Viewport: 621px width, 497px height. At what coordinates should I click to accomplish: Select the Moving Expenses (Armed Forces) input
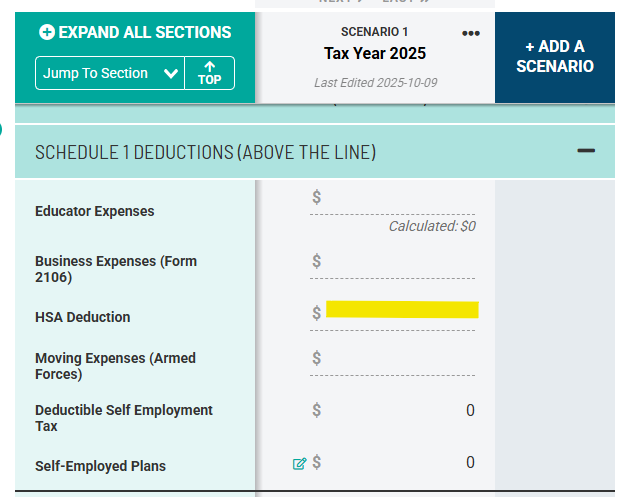[398, 359]
